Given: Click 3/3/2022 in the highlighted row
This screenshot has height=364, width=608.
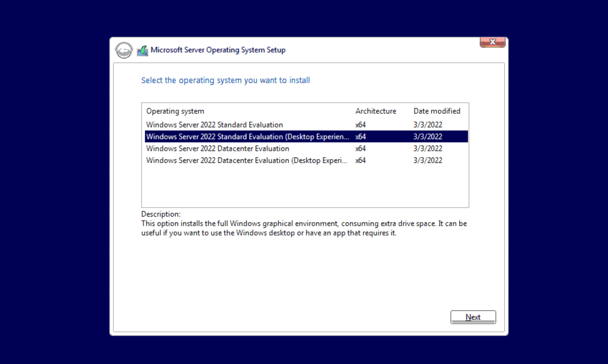Looking at the screenshot, I should click(x=428, y=136).
